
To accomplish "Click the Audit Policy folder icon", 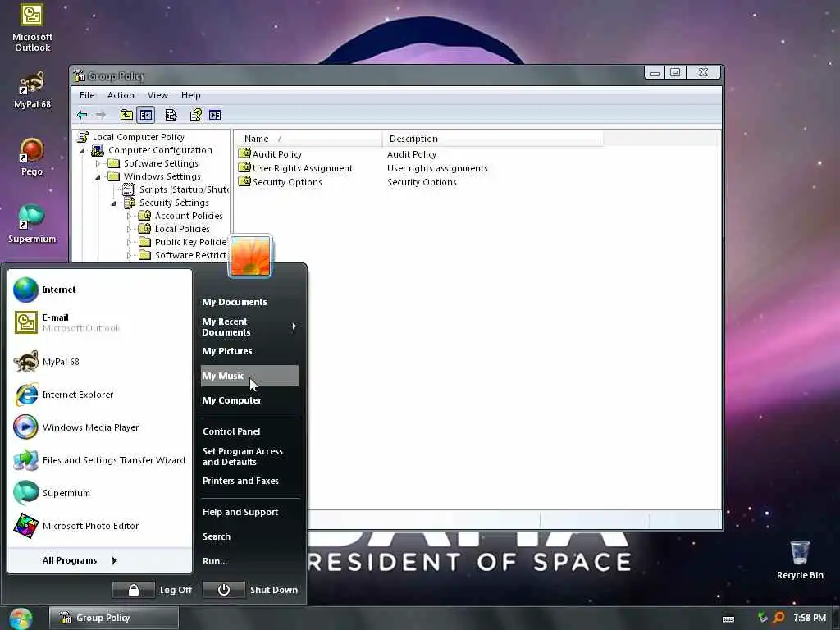I will (x=244, y=153).
